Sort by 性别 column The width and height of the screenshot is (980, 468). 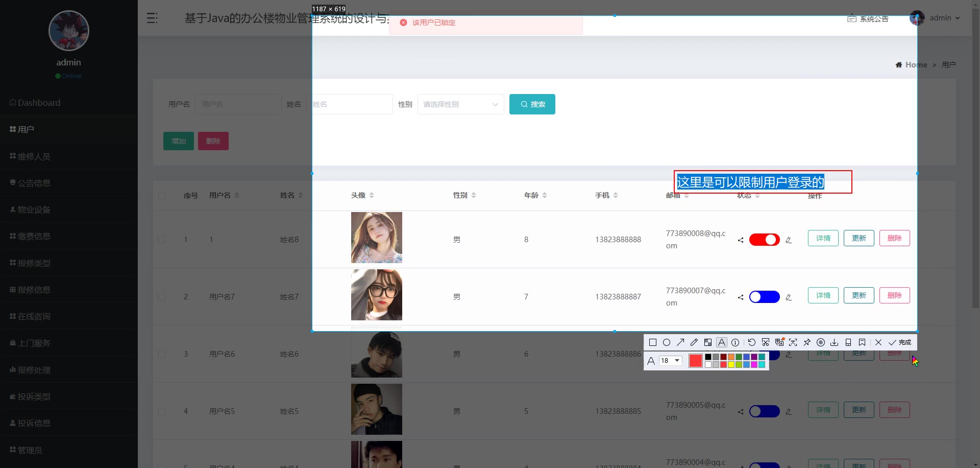(474, 195)
